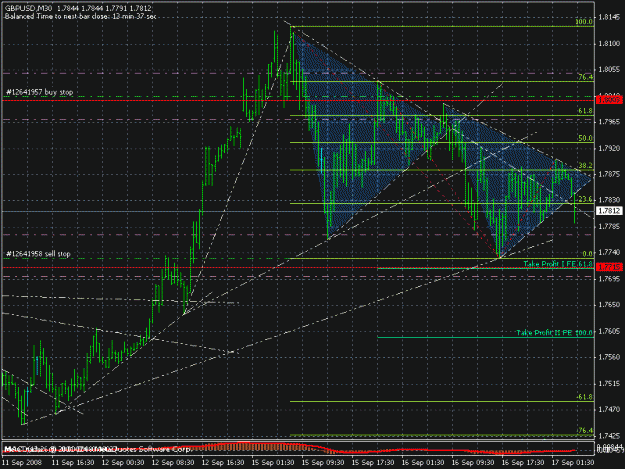Click the red 1.7715 sell stop price tag
Screen dimensions: 625x469
coord(609,267)
